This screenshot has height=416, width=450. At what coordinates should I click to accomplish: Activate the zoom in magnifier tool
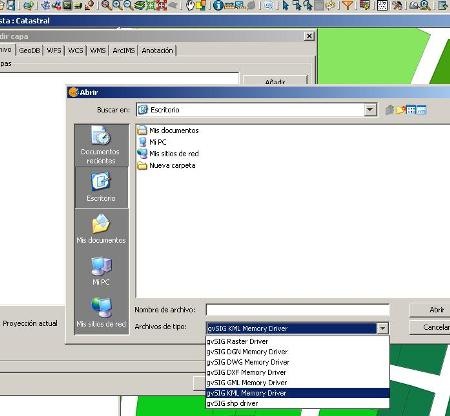(x=117, y=5)
